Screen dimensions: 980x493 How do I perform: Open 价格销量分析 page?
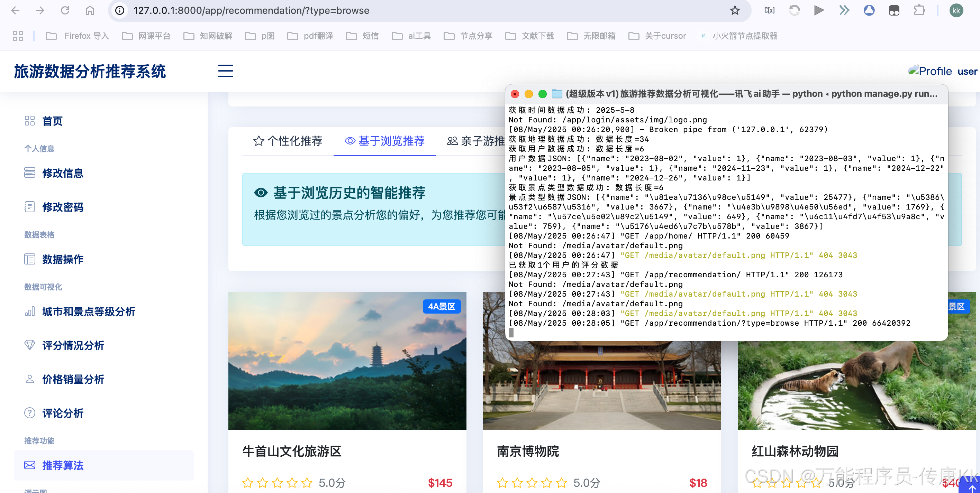pyautogui.click(x=73, y=379)
